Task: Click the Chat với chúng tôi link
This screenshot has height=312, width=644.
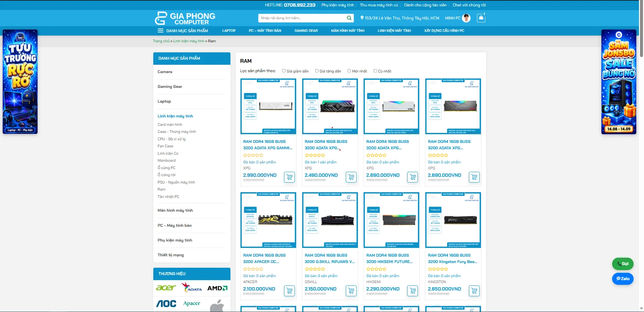Action: pos(469,5)
